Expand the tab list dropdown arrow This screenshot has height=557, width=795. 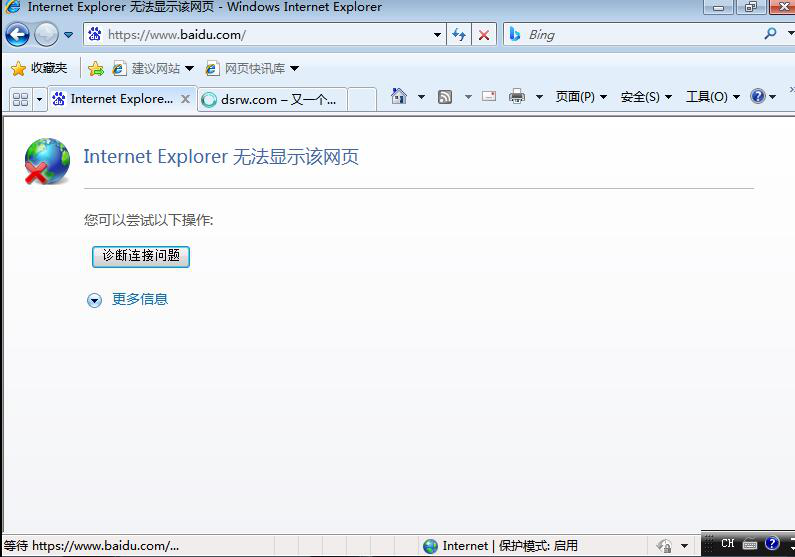pyautogui.click(x=40, y=99)
